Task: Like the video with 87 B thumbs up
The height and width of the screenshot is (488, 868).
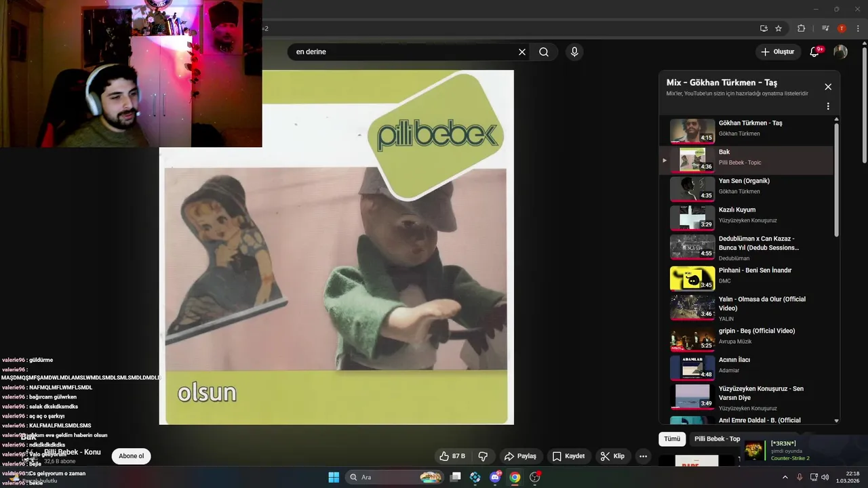Action: tap(452, 456)
